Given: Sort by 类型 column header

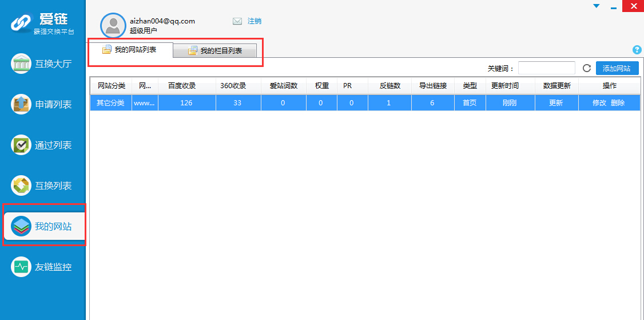Looking at the screenshot, I should coord(470,86).
